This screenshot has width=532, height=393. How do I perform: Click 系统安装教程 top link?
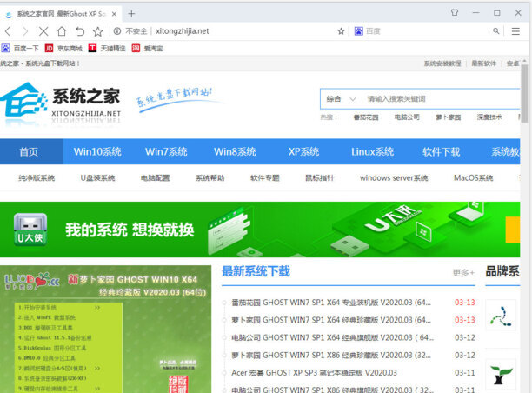(442, 63)
